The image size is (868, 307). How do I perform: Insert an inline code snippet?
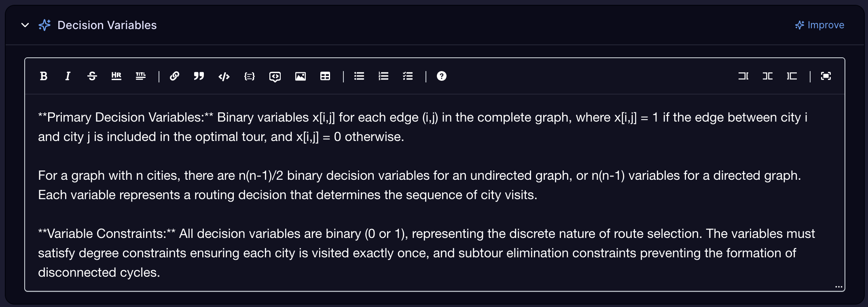pyautogui.click(x=224, y=76)
